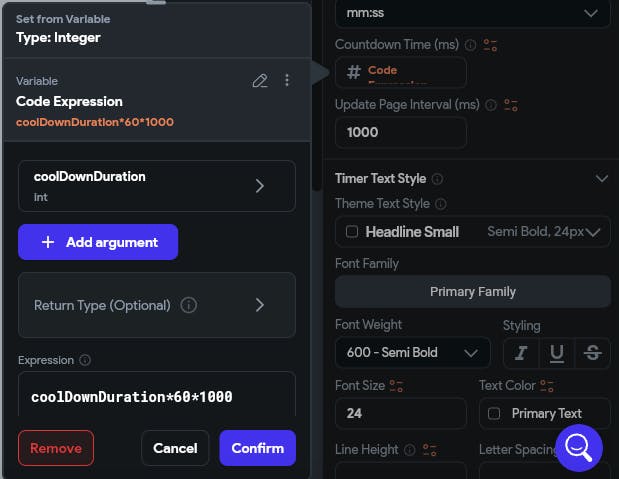This screenshot has width=619, height=479.
Task: Open the mm:ss format dropdown
Action: [x=472, y=12]
